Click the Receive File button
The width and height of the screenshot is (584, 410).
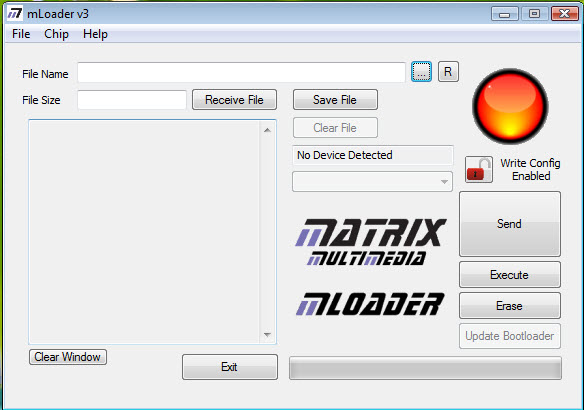pos(234,99)
